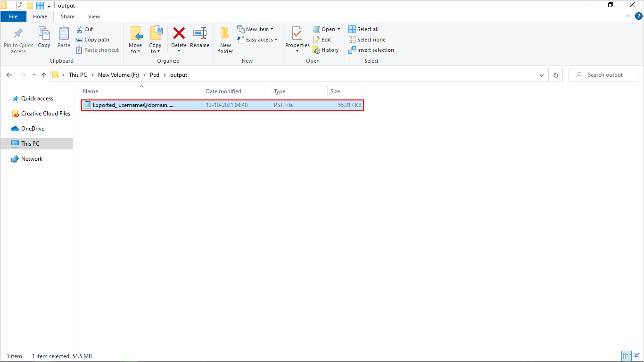Switch to the View ribbon tab
Image resolution: width=644 pixels, height=362 pixels.
[x=94, y=16]
